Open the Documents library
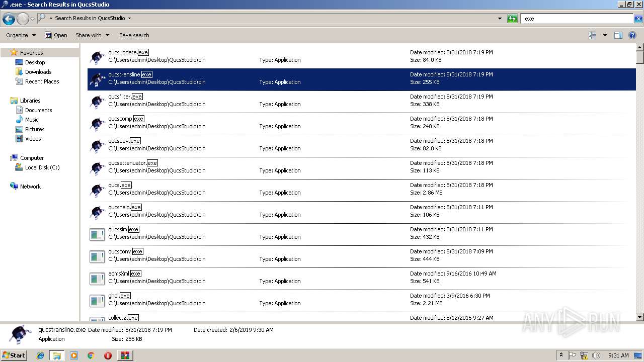 pos(38,110)
